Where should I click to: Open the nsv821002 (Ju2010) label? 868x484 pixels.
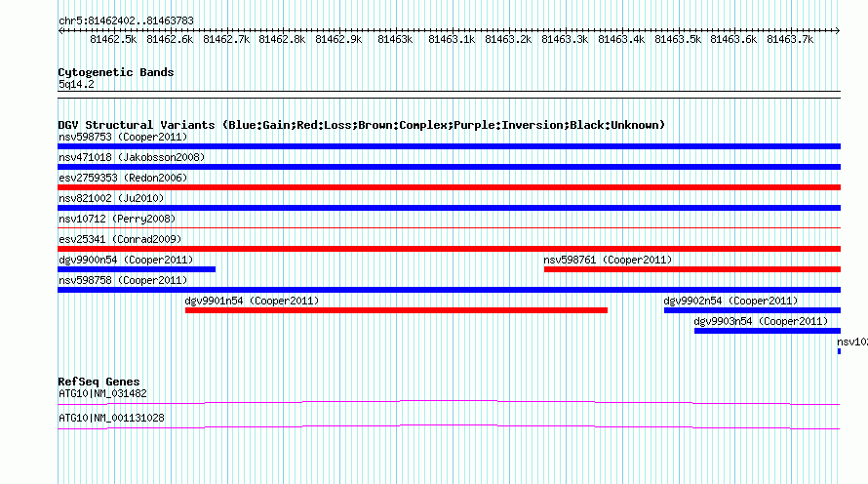point(111,198)
